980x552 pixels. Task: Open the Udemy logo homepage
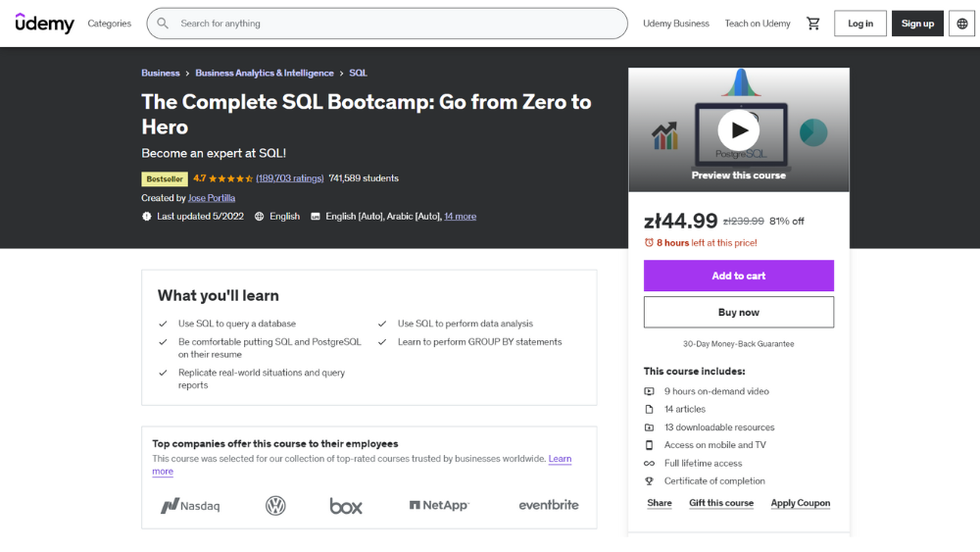(44, 24)
